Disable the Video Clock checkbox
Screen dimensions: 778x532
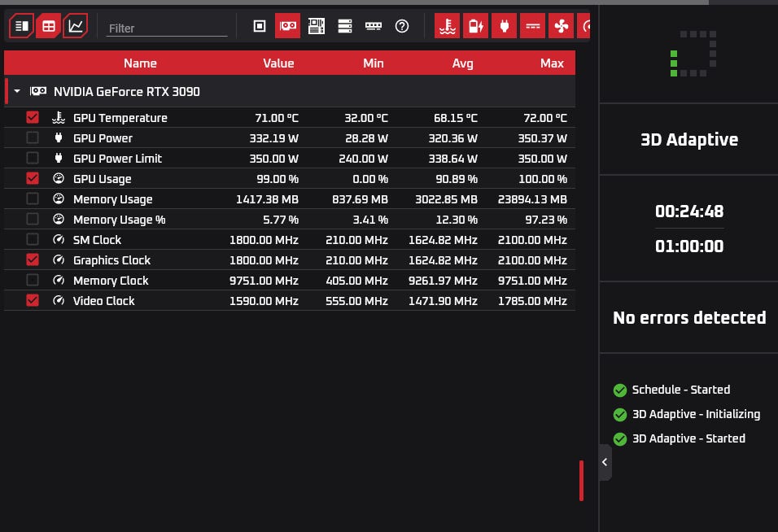point(33,300)
